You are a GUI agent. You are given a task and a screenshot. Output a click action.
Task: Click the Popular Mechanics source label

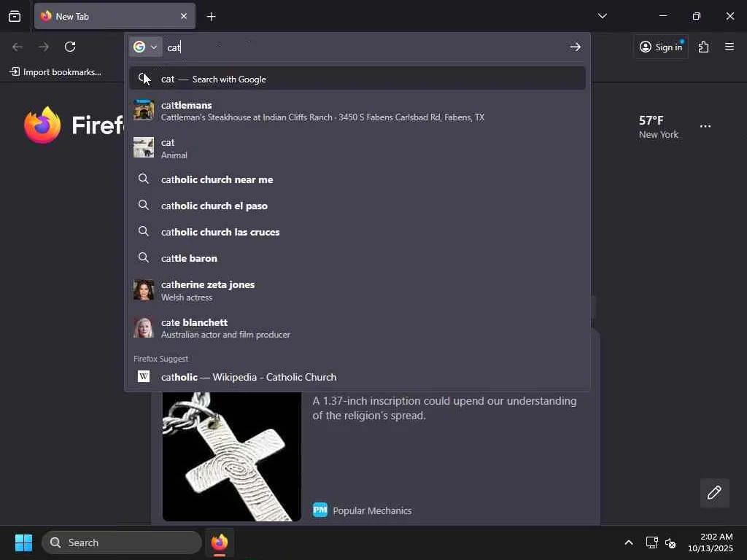click(372, 510)
